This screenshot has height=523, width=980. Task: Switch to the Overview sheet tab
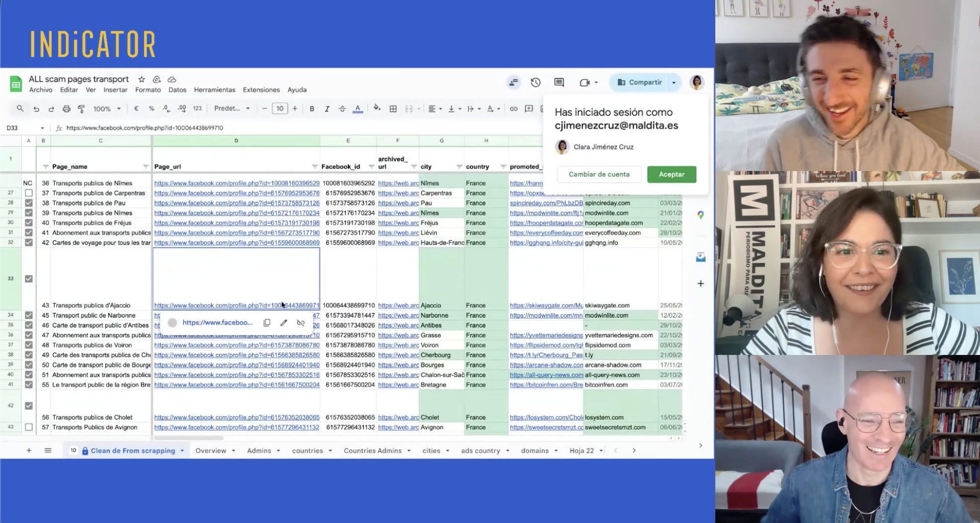pyautogui.click(x=211, y=450)
